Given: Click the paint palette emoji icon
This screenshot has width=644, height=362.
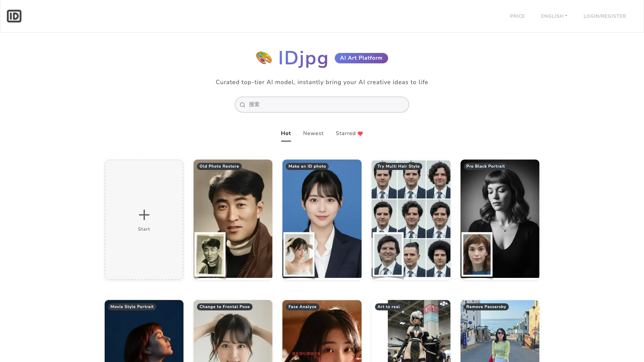Looking at the screenshot, I should pyautogui.click(x=264, y=58).
